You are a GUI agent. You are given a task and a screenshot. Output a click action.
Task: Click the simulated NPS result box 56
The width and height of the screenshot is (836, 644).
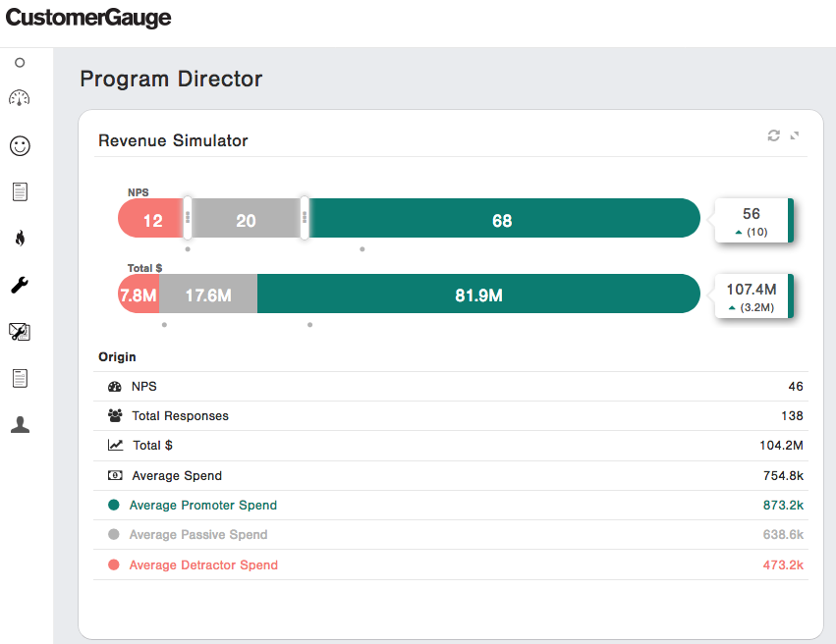752,221
